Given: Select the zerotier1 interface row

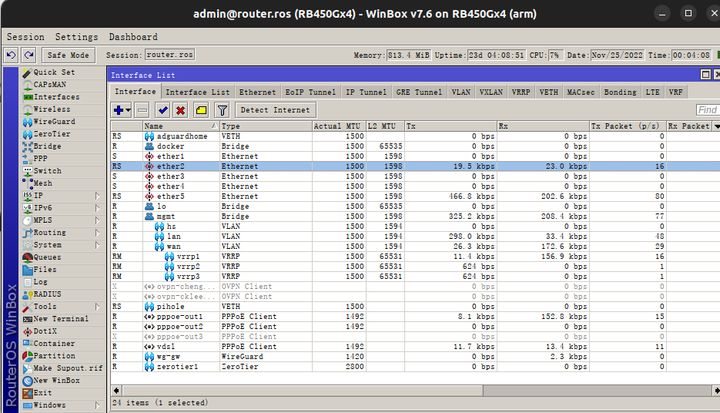Looking at the screenshot, I should (x=415, y=367).
